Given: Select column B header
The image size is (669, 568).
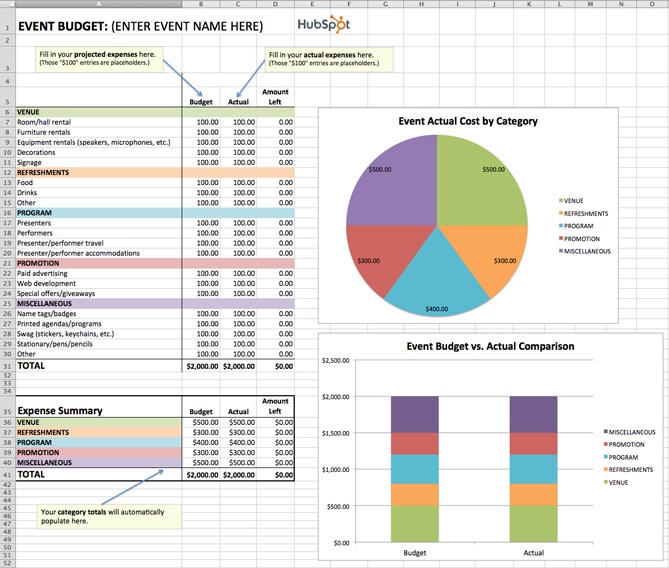Looking at the screenshot, I should tap(201, 4).
